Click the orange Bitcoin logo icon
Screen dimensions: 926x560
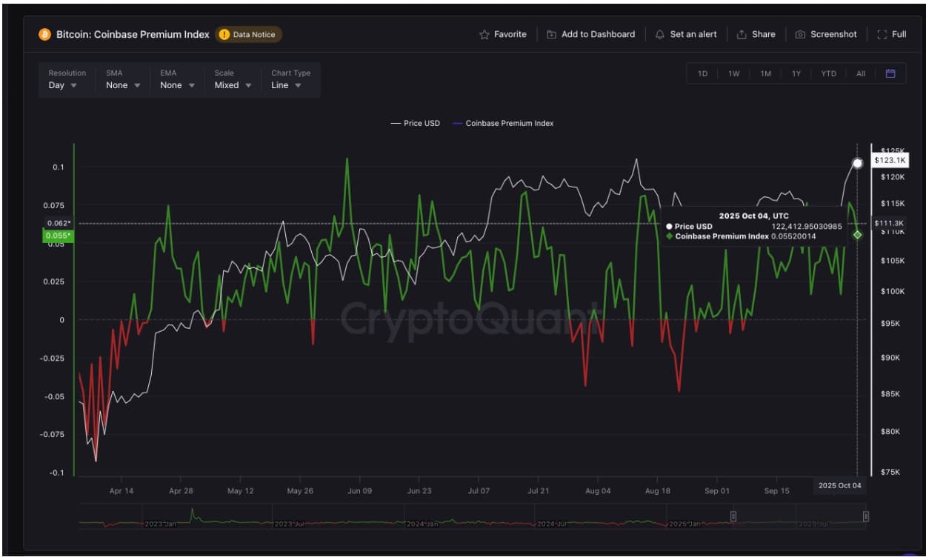tap(44, 35)
